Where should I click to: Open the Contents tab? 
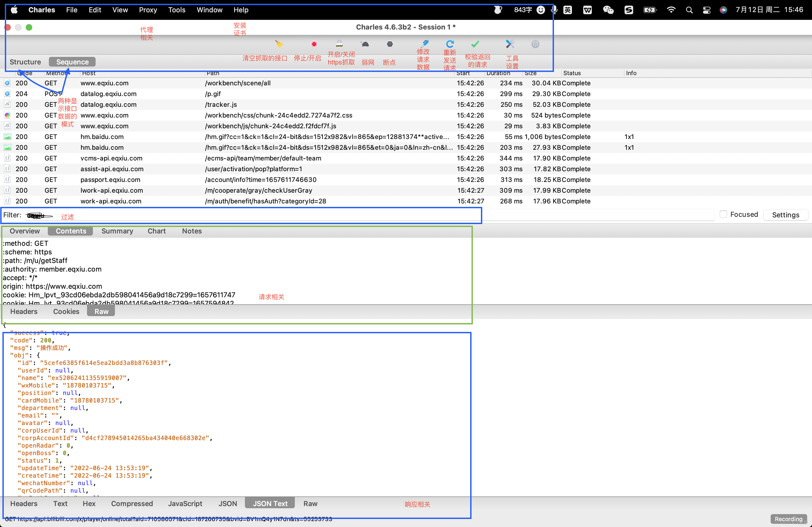click(71, 231)
